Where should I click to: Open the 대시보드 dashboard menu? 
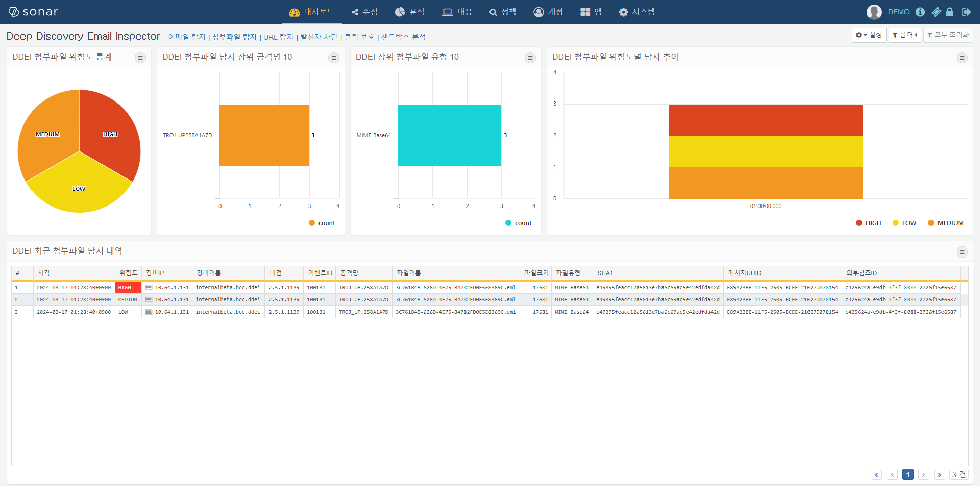pos(311,12)
